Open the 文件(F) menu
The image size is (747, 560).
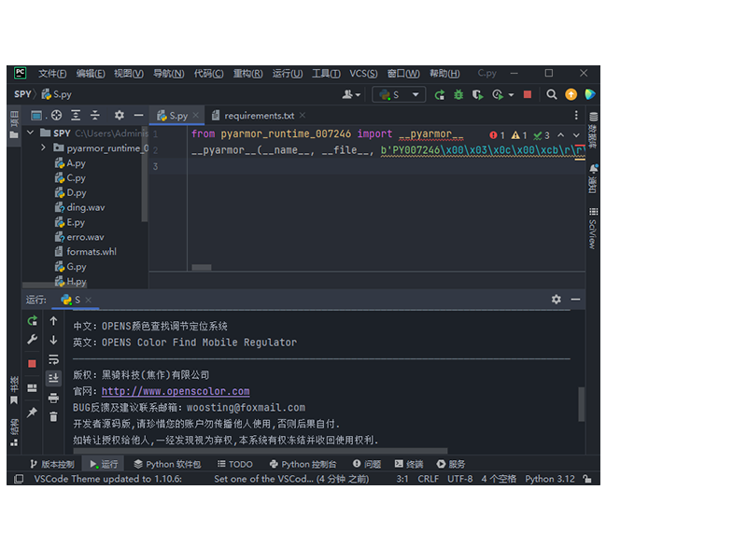(x=52, y=74)
